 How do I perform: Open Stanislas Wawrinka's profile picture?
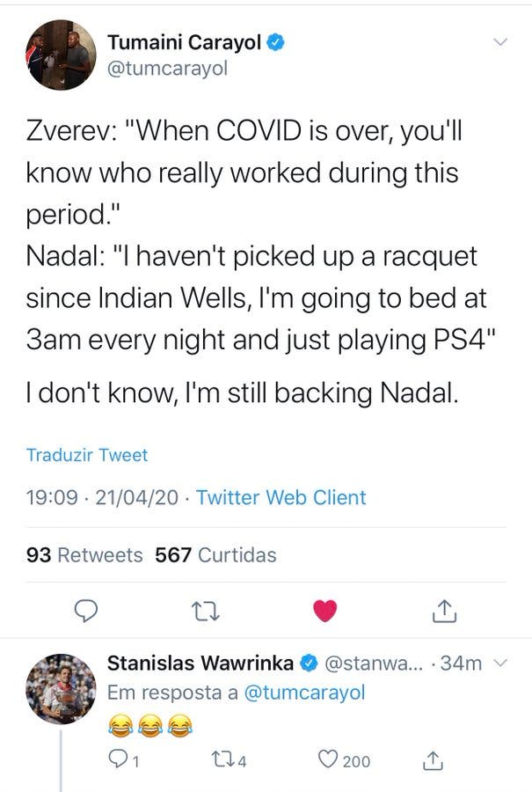[60, 689]
